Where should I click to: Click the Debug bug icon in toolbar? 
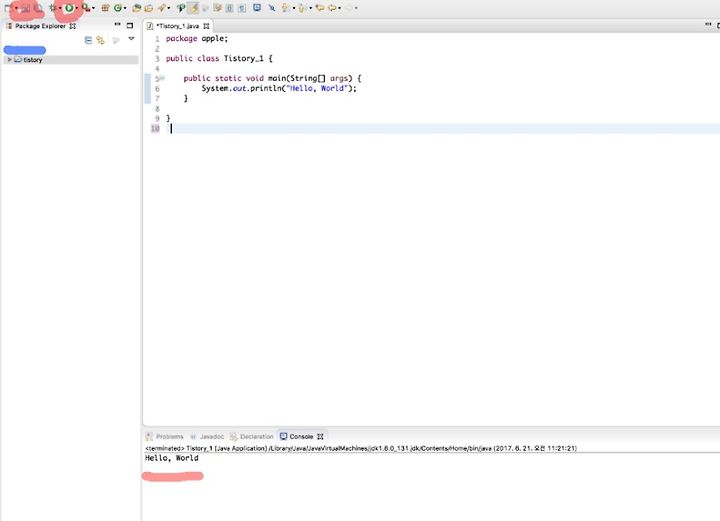tap(52, 8)
